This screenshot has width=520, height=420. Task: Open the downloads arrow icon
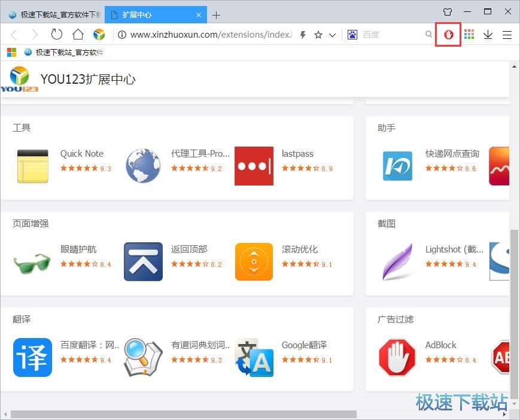[488, 35]
